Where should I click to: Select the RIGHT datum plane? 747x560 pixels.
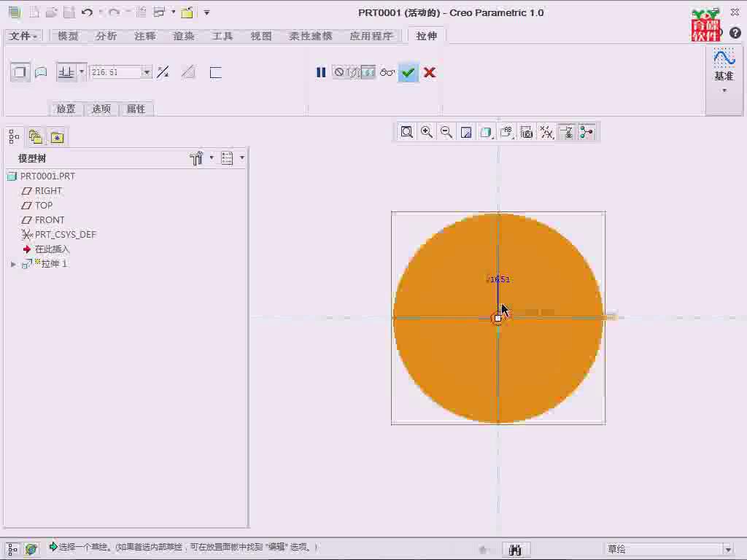click(42, 191)
